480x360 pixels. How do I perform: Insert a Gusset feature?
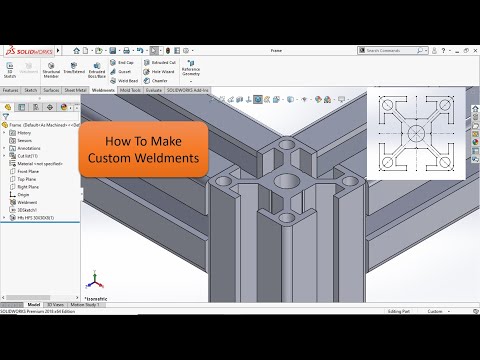[121, 72]
